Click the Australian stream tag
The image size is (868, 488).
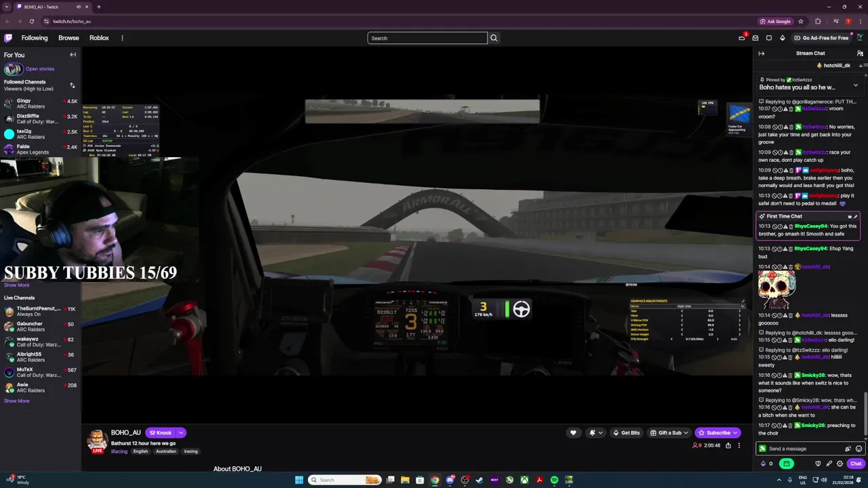pos(165,451)
